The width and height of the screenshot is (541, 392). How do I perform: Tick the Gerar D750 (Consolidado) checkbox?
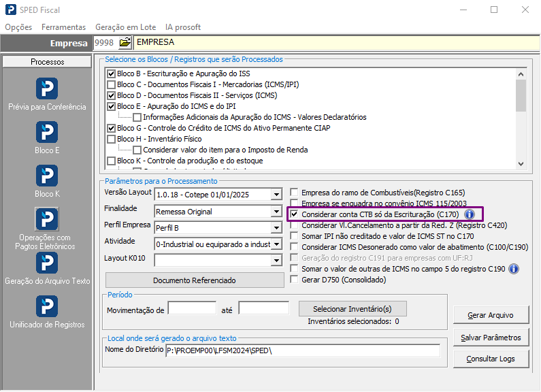[294, 280]
